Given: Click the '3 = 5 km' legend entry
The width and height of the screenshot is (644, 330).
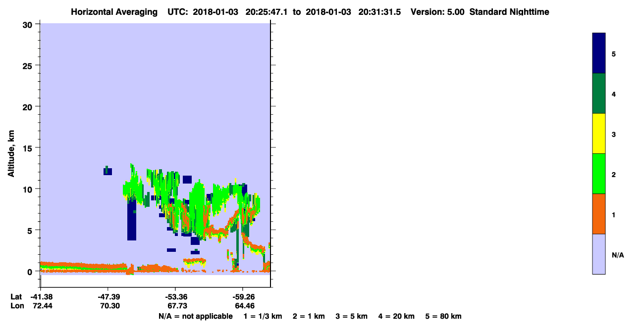Looking at the screenshot, I should click(351, 316).
